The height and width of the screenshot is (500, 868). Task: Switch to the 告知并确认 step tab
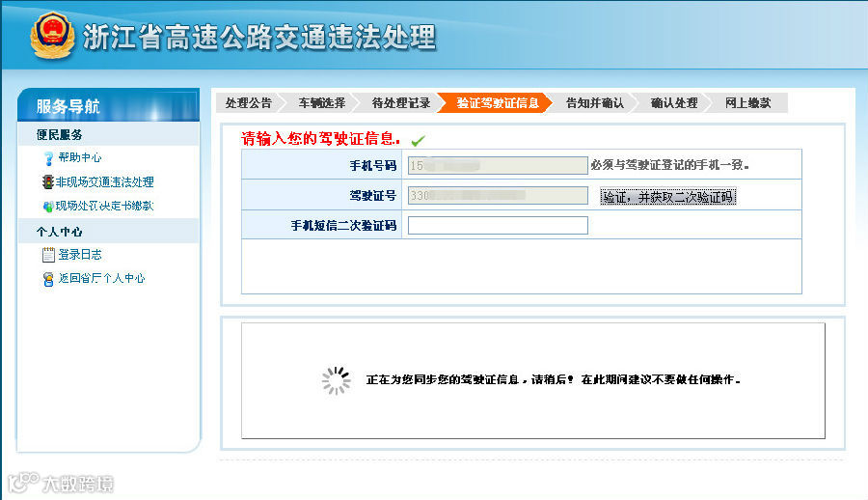click(594, 103)
